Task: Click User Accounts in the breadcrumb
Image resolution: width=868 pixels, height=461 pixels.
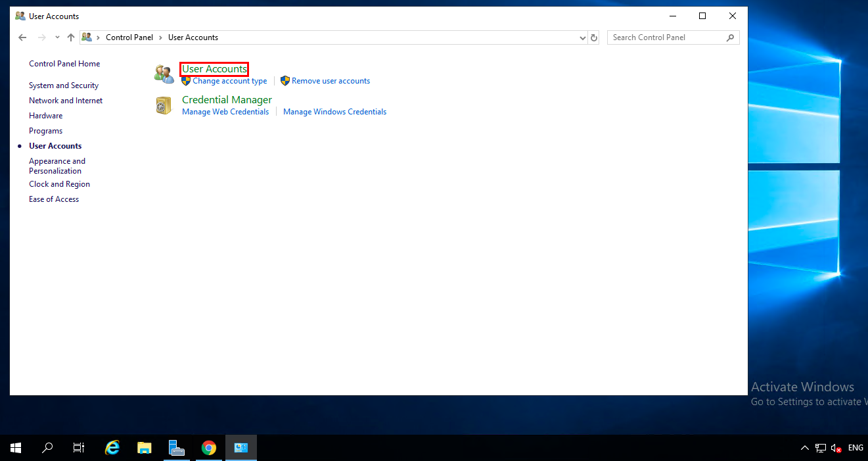Action: [x=193, y=37]
